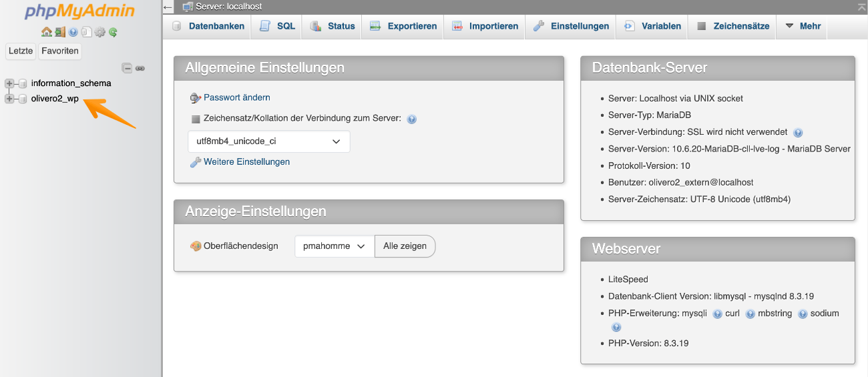Click Server-Zeichensatz: UTF-8 Unicode text

700,199
